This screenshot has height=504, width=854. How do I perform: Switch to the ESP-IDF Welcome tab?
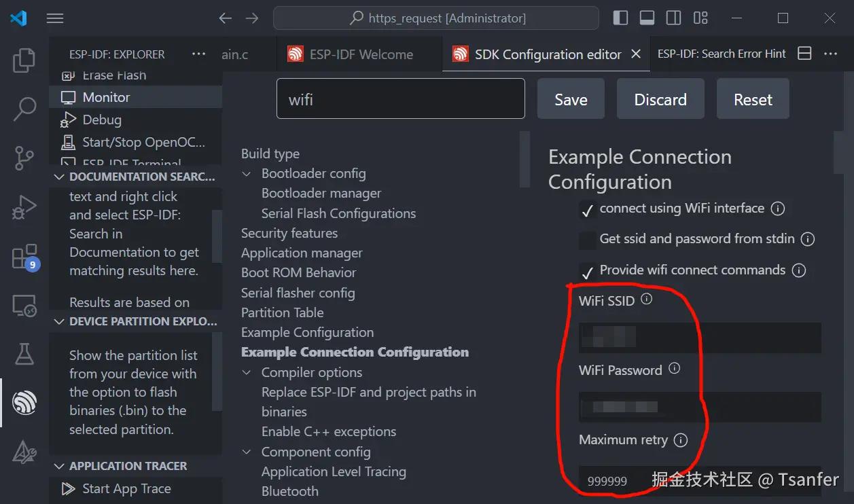[359, 54]
